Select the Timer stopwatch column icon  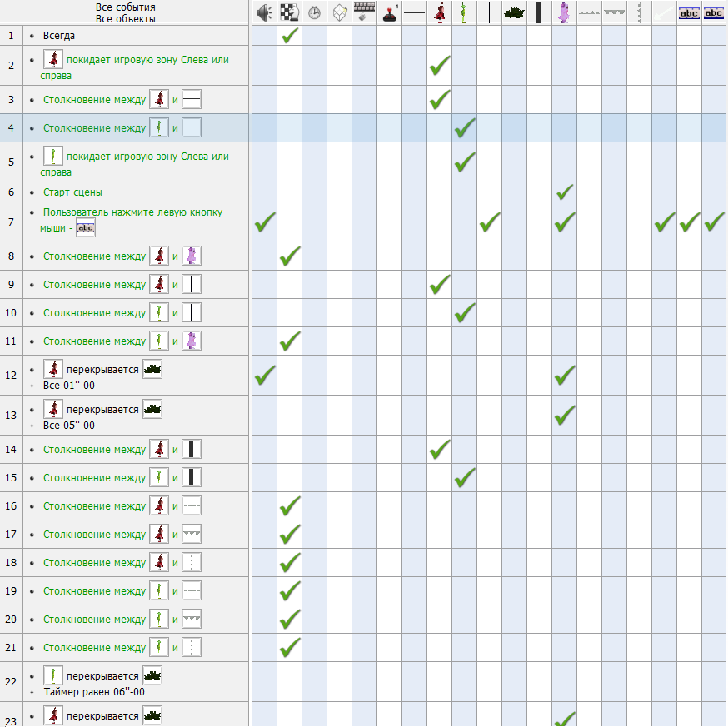(x=314, y=12)
